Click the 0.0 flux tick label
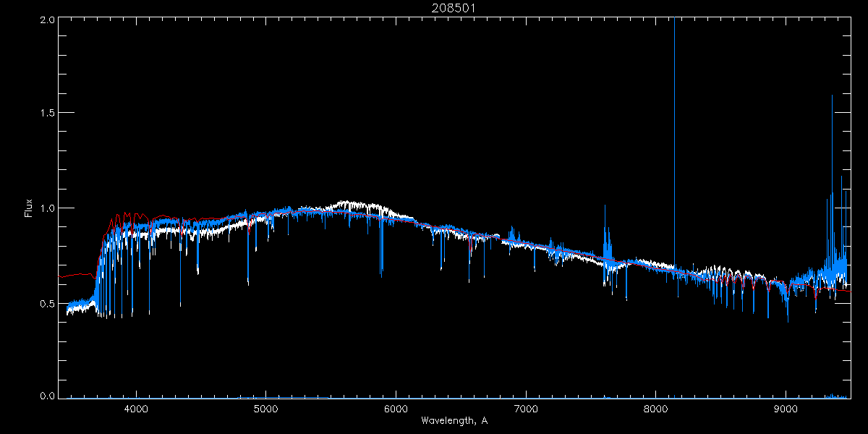The width and height of the screenshot is (868, 434). [47, 396]
